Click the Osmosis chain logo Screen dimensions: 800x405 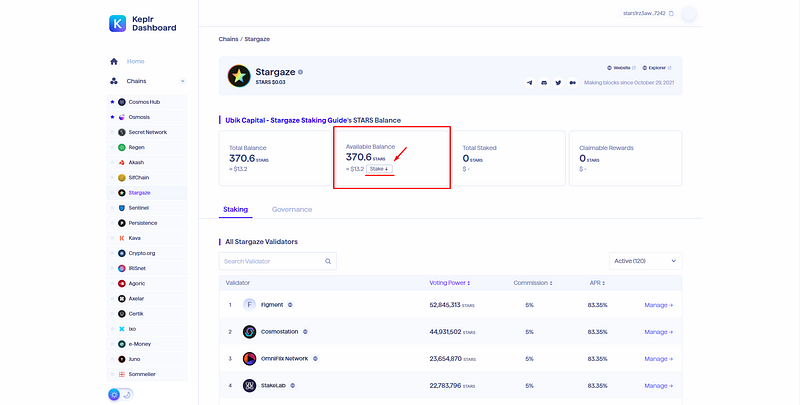tap(121, 117)
